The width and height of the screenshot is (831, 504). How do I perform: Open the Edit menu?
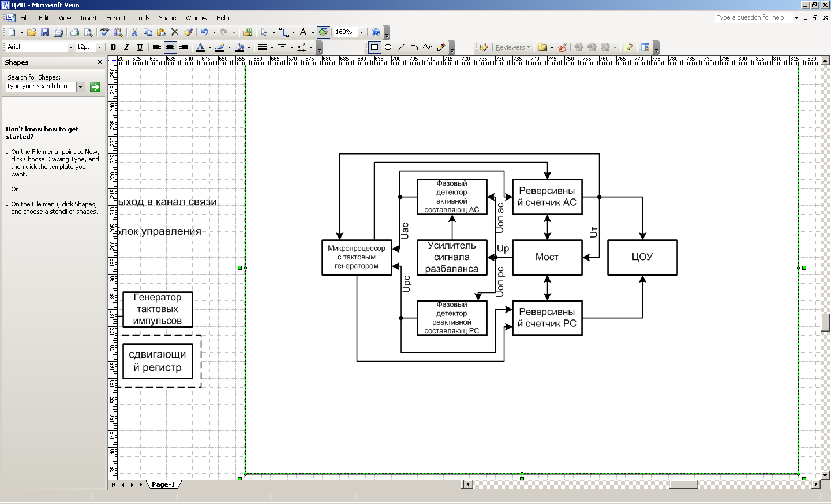(x=44, y=18)
